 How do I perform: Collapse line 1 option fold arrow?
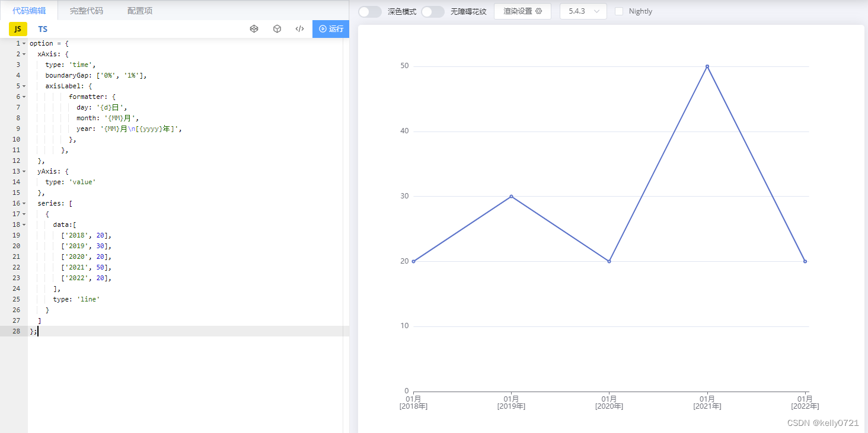24,43
